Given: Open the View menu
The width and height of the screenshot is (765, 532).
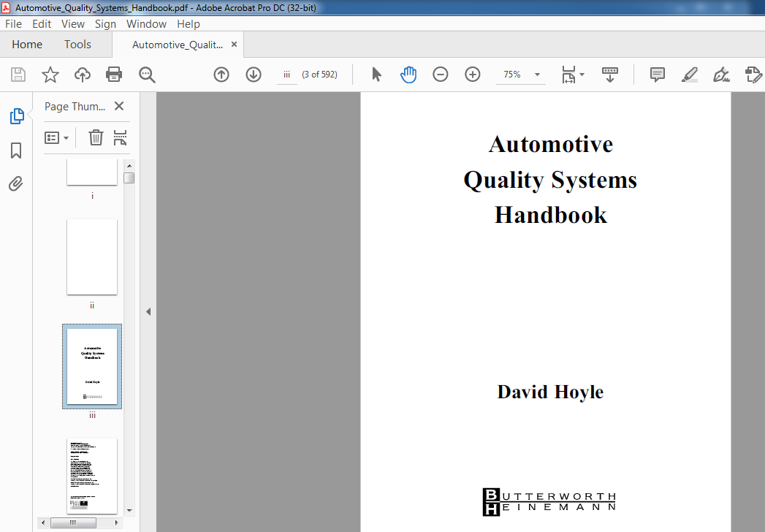Looking at the screenshot, I should (72, 24).
